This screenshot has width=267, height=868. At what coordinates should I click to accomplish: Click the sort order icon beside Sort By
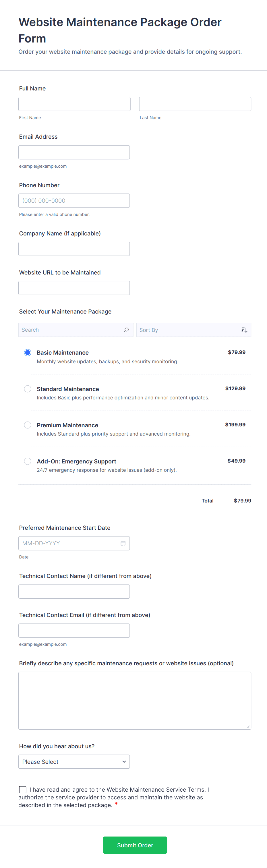pyautogui.click(x=244, y=330)
